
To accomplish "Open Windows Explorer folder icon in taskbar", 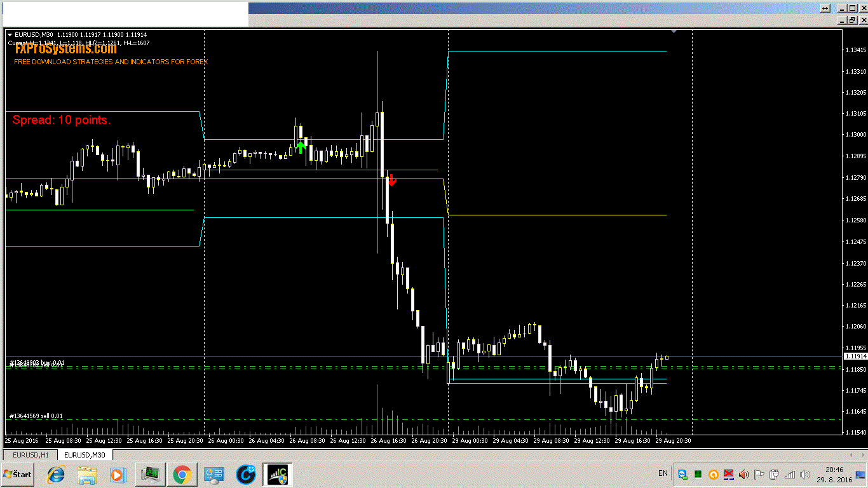I will 87,474.
